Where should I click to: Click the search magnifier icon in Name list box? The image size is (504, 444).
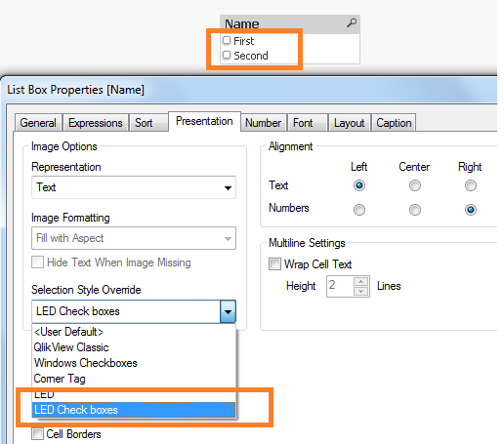[x=352, y=23]
